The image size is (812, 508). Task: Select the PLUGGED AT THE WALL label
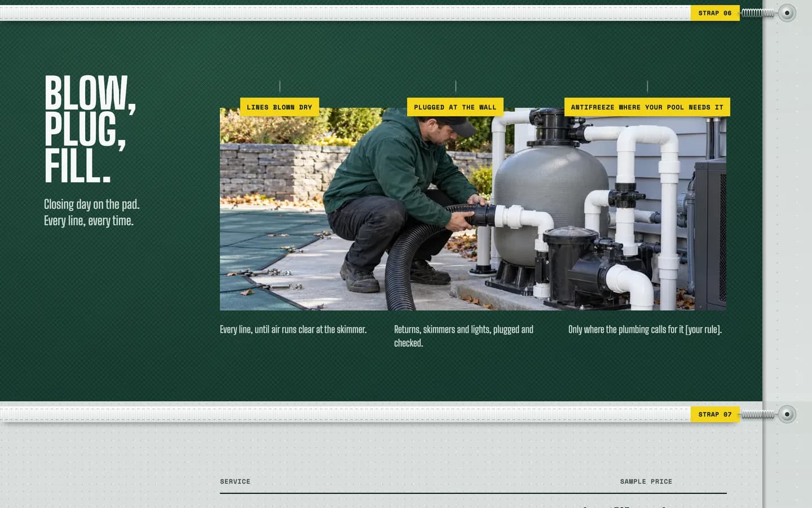(x=455, y=107)
